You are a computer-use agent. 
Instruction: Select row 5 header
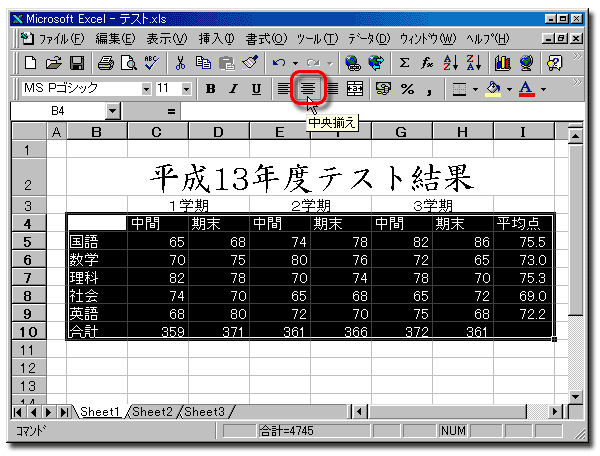[29, 241]
